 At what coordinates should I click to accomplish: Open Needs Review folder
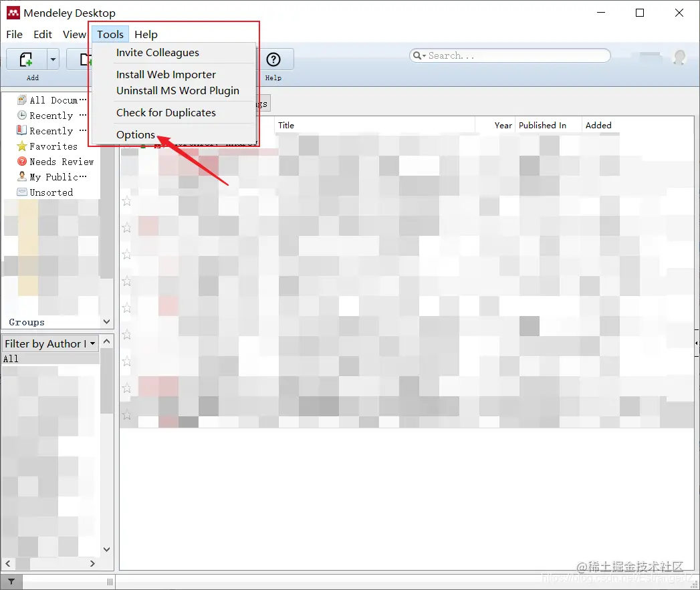click(x=55, y=162)
